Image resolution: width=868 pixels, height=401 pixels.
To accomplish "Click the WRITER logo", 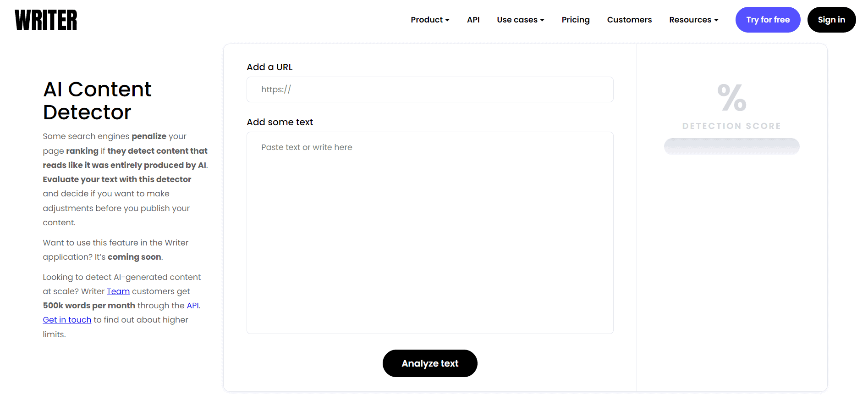I will 46,20.
